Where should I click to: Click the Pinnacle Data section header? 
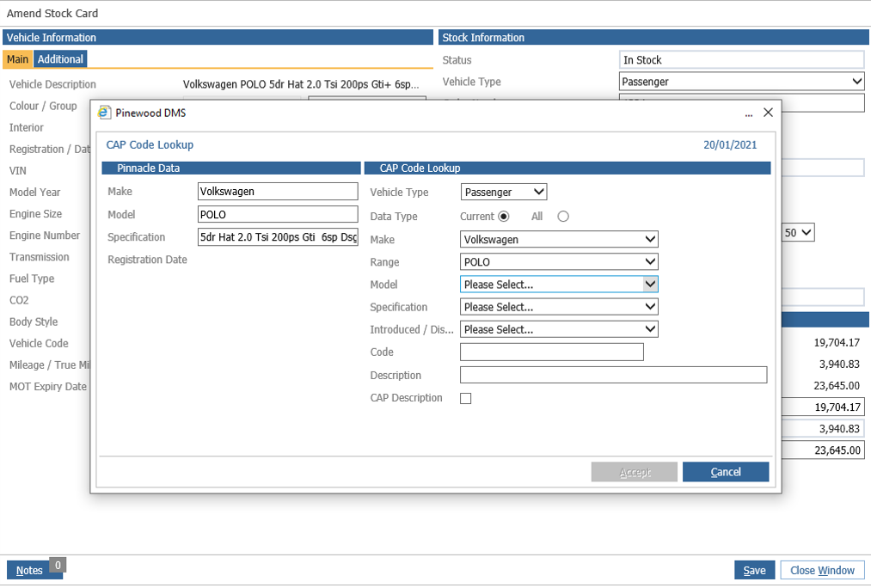(x=231, y=168)
